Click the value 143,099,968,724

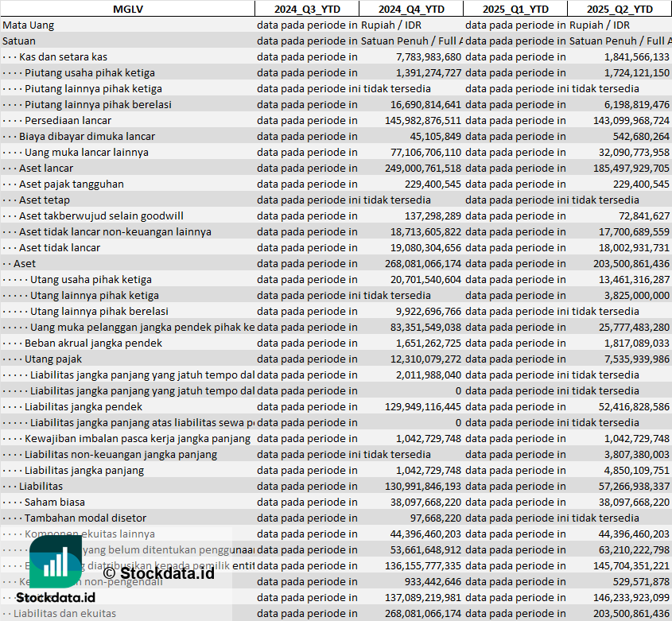click(x=631, y=120)
